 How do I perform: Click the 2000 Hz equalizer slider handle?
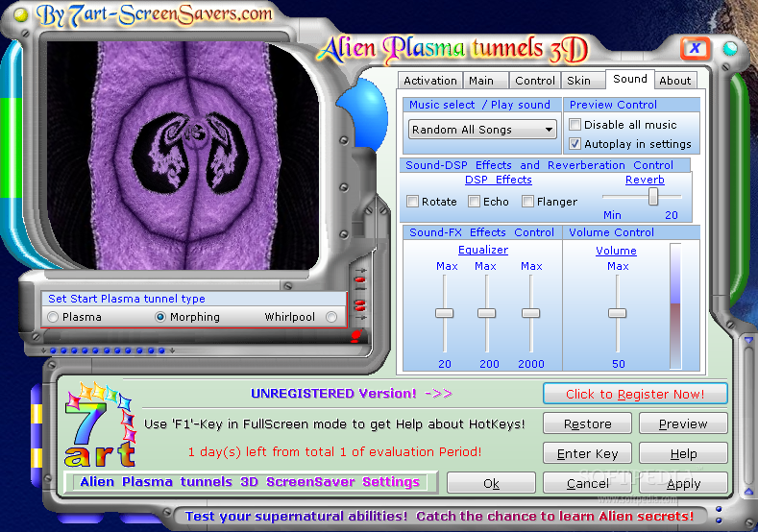click(x=531, y=313)
